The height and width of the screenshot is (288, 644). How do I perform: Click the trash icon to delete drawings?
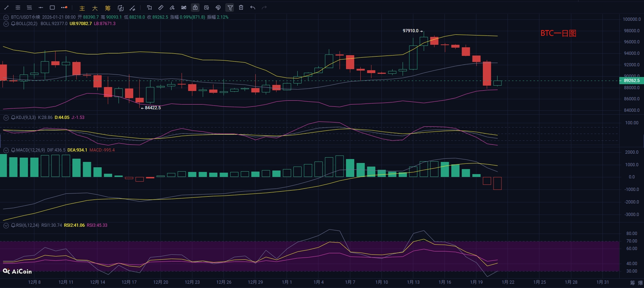tap(241, 8)
